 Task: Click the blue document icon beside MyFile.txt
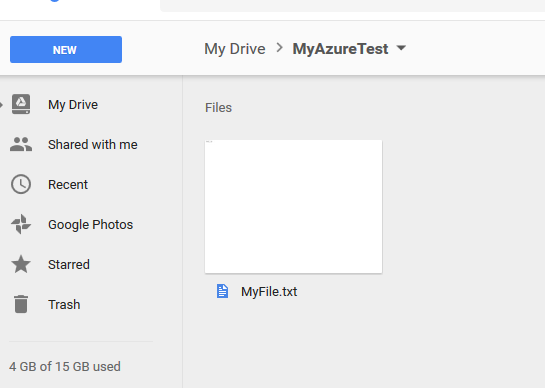pyautogui.click(x=222, y=291)
